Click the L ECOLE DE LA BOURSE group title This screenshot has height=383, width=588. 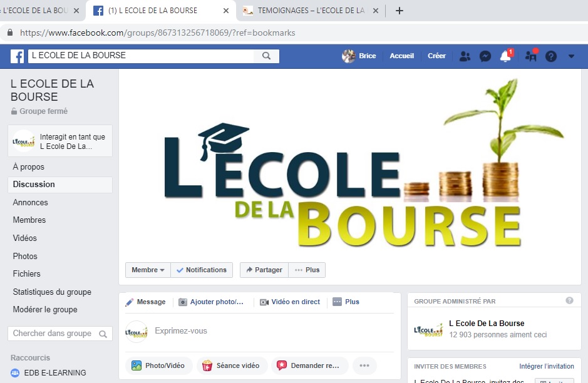(x=52, y=90)
